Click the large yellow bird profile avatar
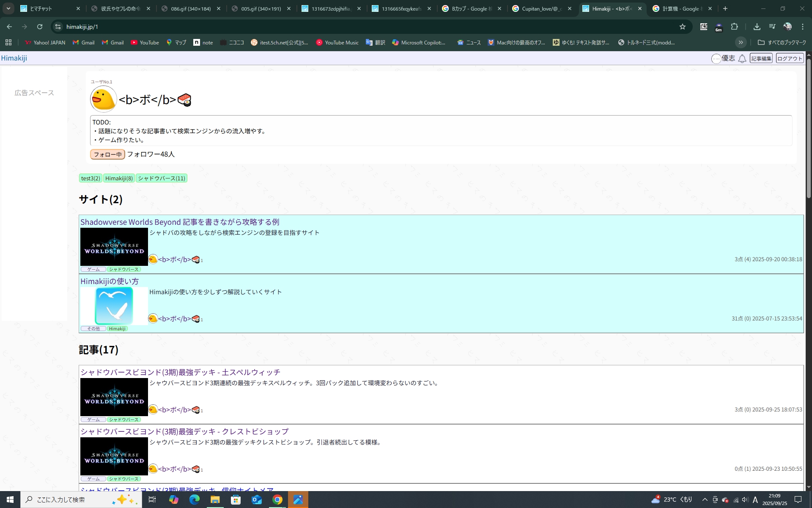 [x=104, y=99]
